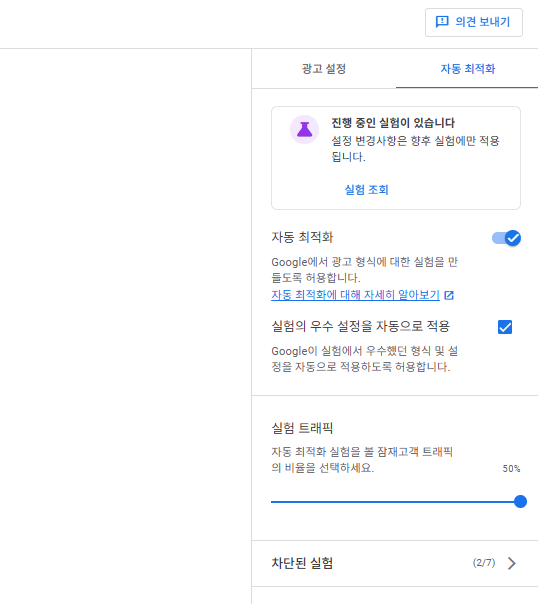Open the 실험 조회 link

click(x=366, y=190)
